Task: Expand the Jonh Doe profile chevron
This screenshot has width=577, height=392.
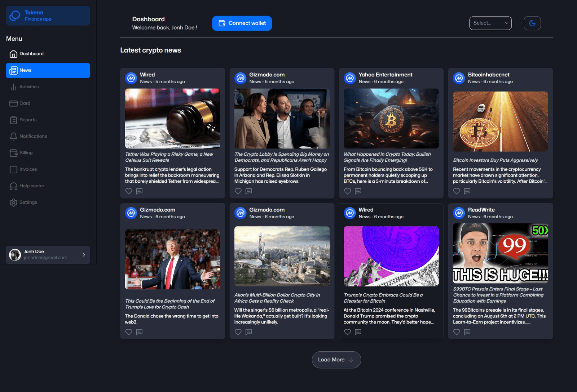Action: [84, 255]
